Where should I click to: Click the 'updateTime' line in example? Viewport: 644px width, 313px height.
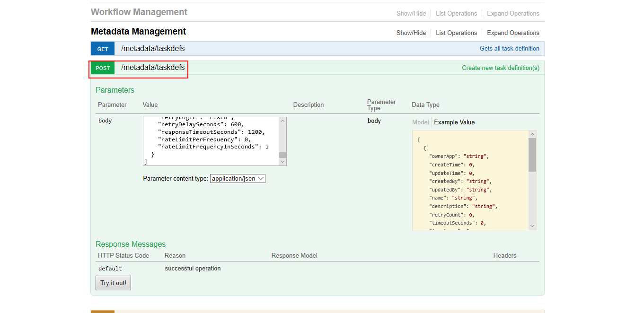point(452,173)
